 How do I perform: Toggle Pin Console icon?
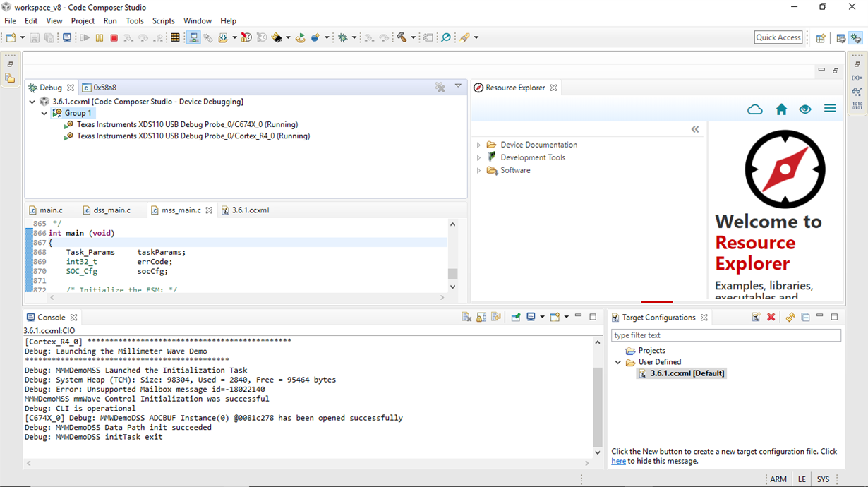coord(516,318)
